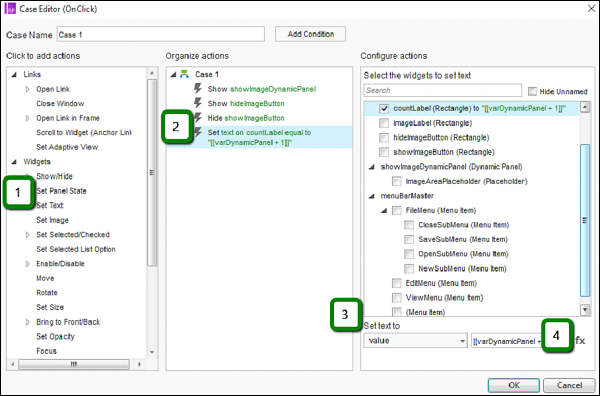
Task: Click widget list scroll-down arrow
Action: click(x=585, y=310)
